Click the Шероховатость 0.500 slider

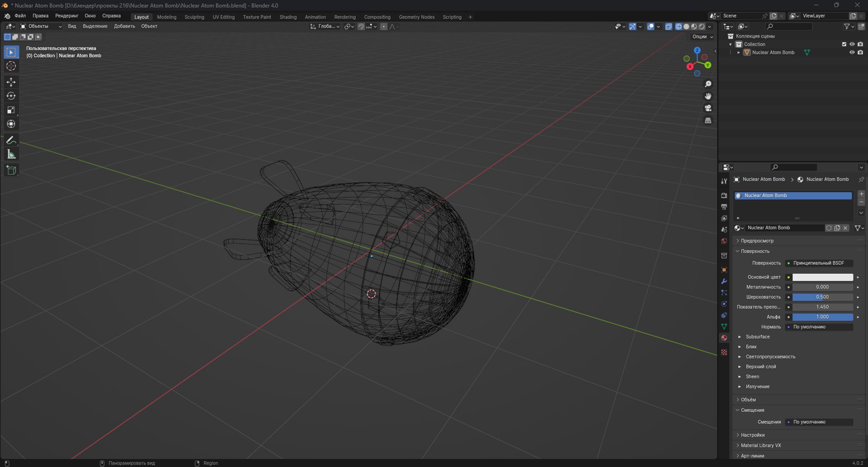(x=822, y=297)
